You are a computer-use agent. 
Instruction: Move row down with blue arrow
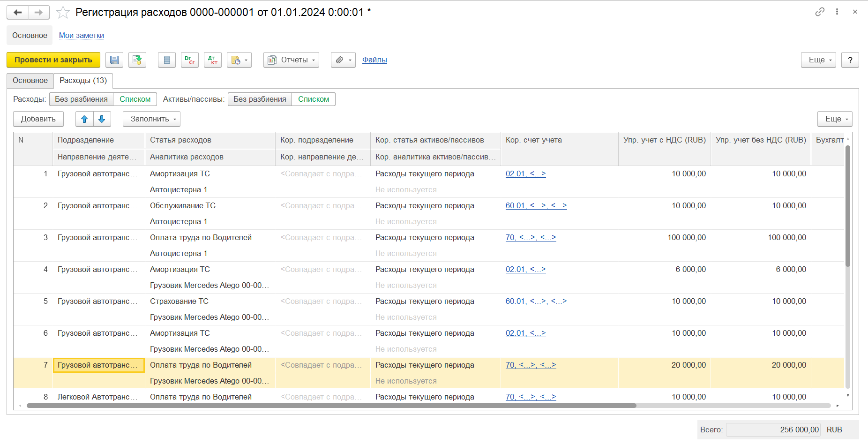102,119
